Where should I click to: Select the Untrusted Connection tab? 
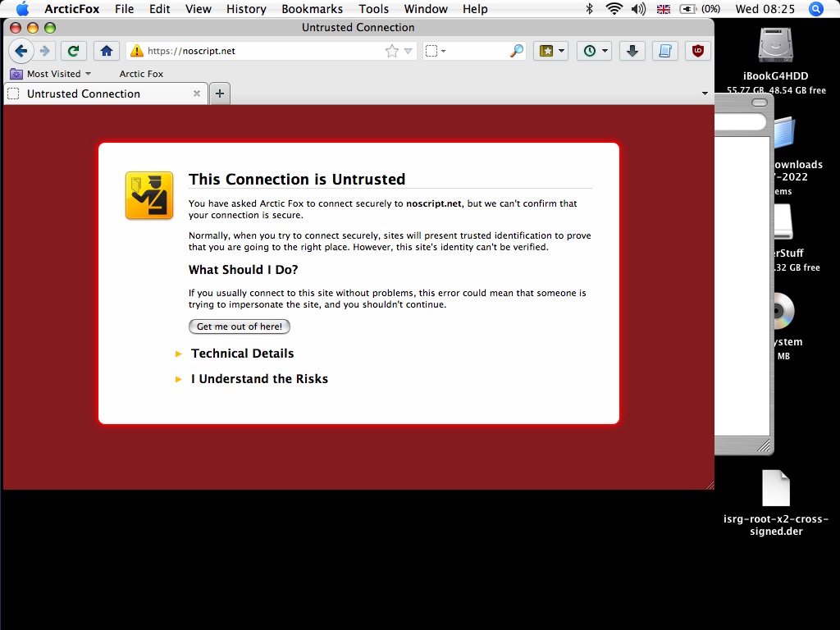point(106,94)
